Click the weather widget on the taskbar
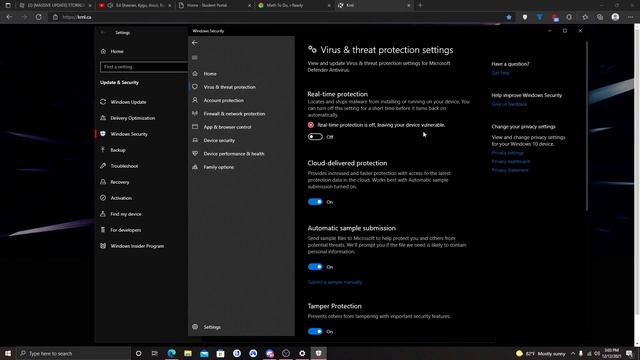The image size is (640, 360). click(541, 353)
